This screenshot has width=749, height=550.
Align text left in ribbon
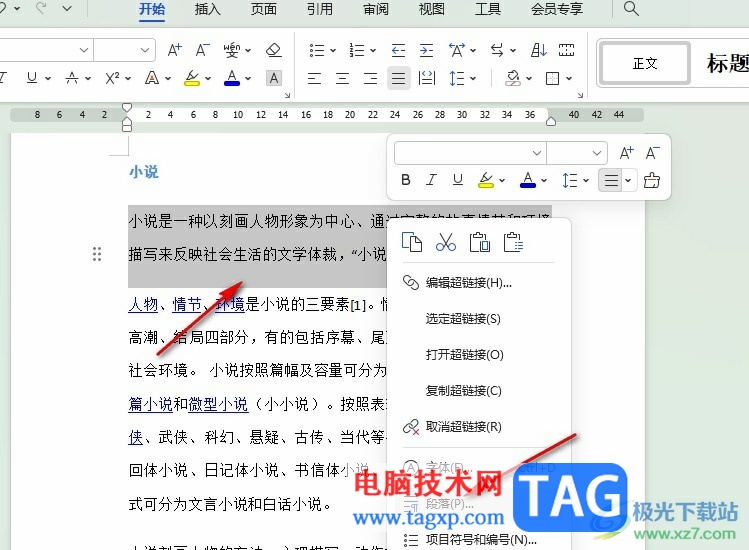[314, 78]
